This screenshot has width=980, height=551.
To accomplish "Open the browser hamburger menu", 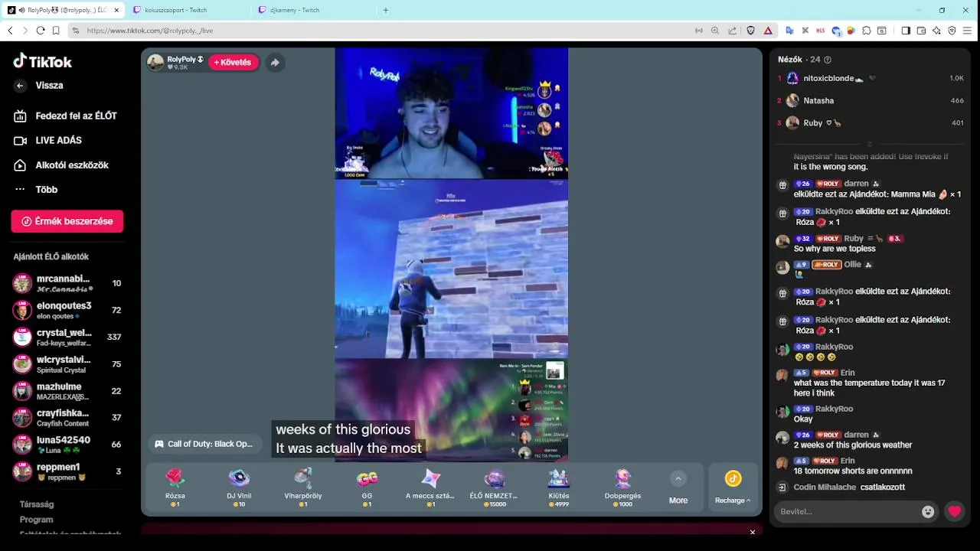I will coord(968,31).
